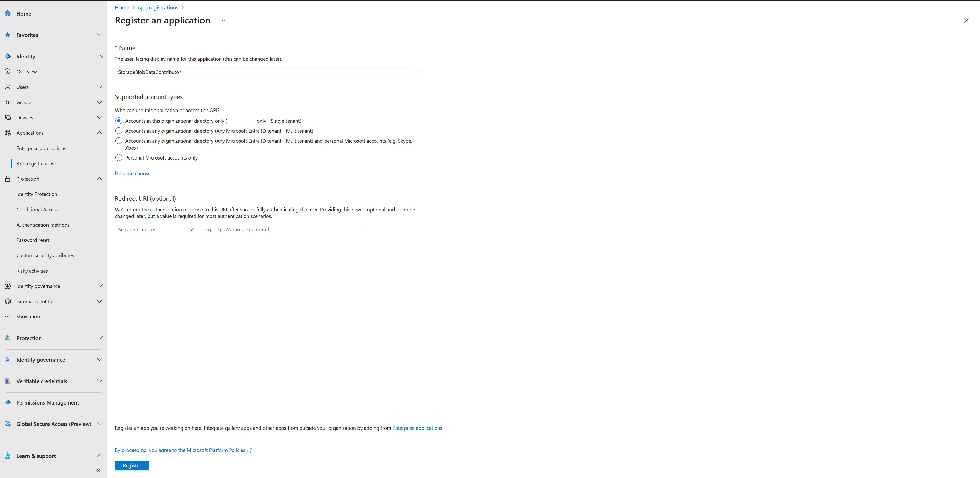Click the Applications icon in sidebar

click(x=8, y=132)
